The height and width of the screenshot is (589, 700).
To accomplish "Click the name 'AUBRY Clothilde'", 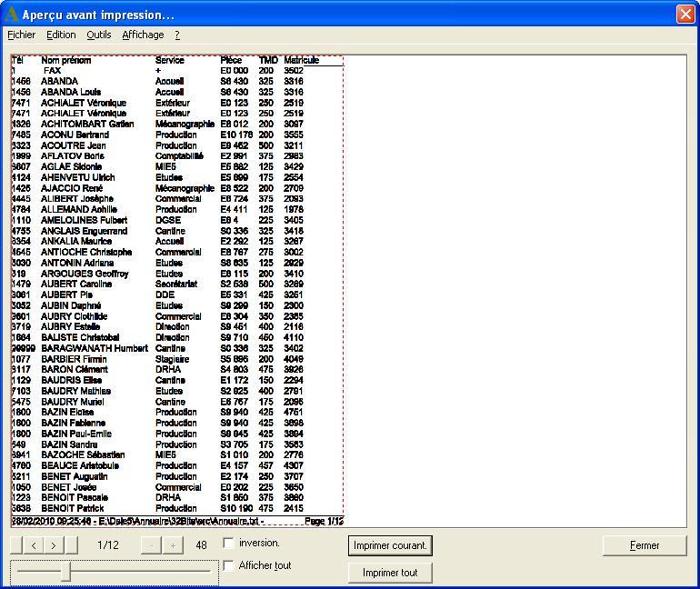I will (75, 316).
